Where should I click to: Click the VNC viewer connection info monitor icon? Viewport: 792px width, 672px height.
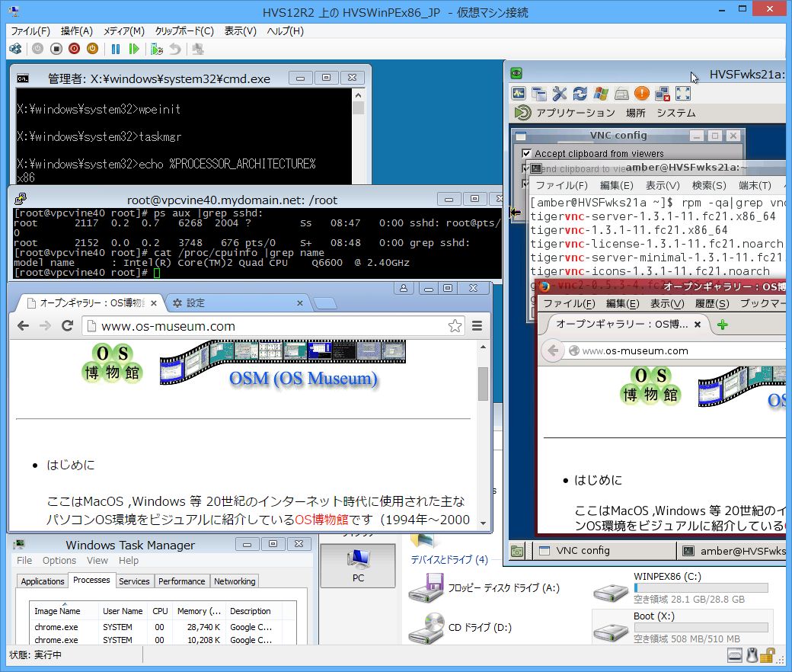click(x=519, y=94)
